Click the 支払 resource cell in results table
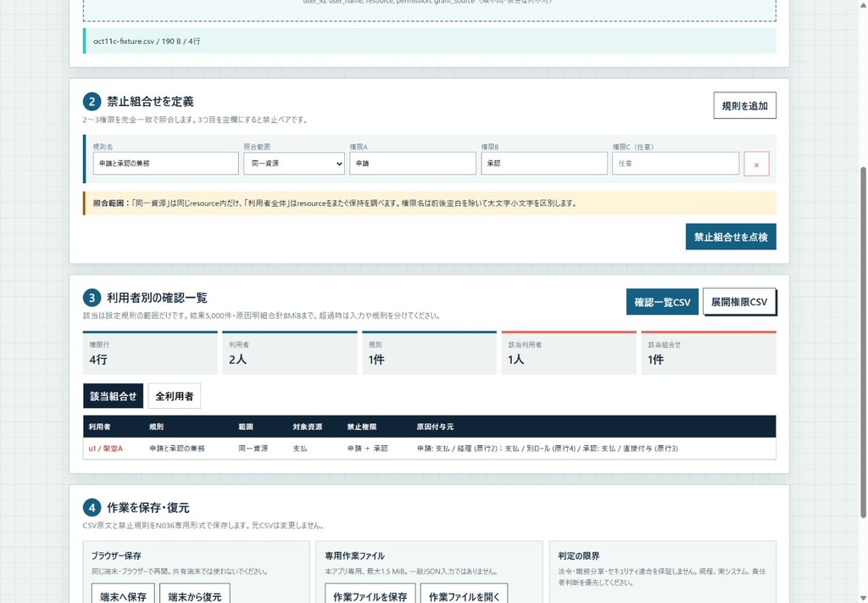Screen dimensions: 868x603 (x=300, y=449)
